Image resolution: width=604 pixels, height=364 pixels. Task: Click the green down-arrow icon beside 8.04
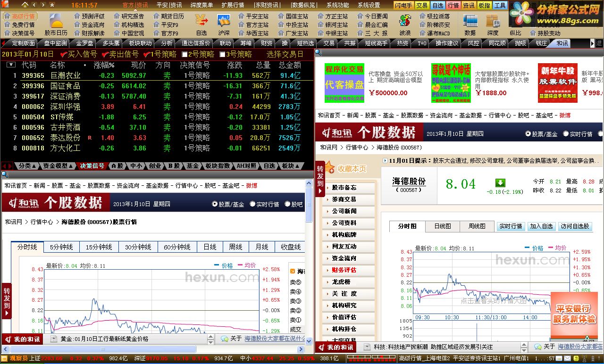tap(500, 183)
